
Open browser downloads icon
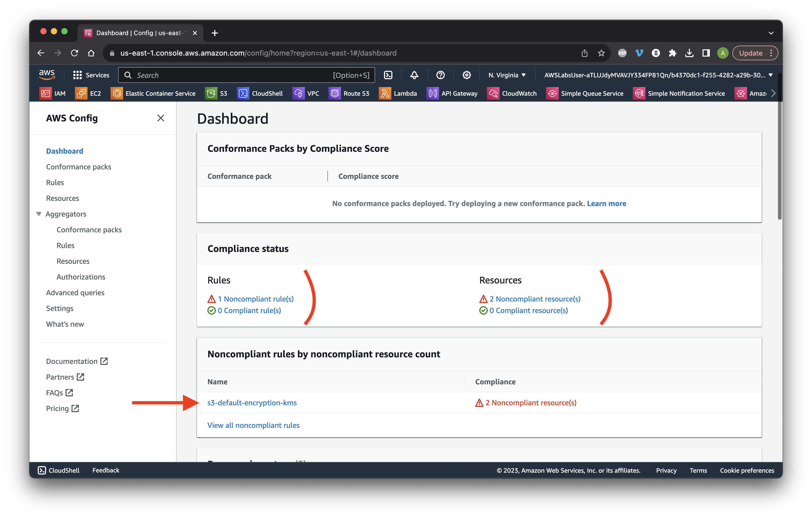tap(689, 53)
